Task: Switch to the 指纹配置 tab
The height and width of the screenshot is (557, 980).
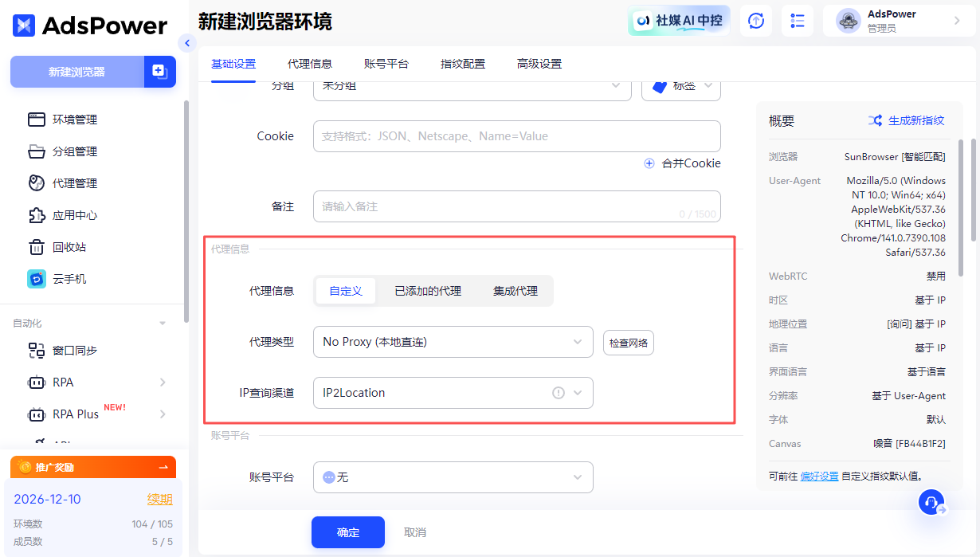Action: coord(462,64)
